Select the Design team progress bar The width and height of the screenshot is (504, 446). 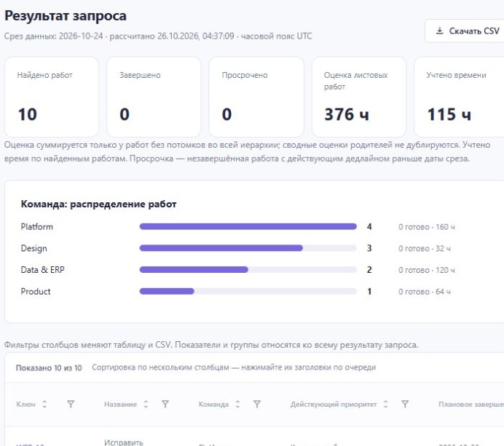pyautogui.click(x=248, y=248)
